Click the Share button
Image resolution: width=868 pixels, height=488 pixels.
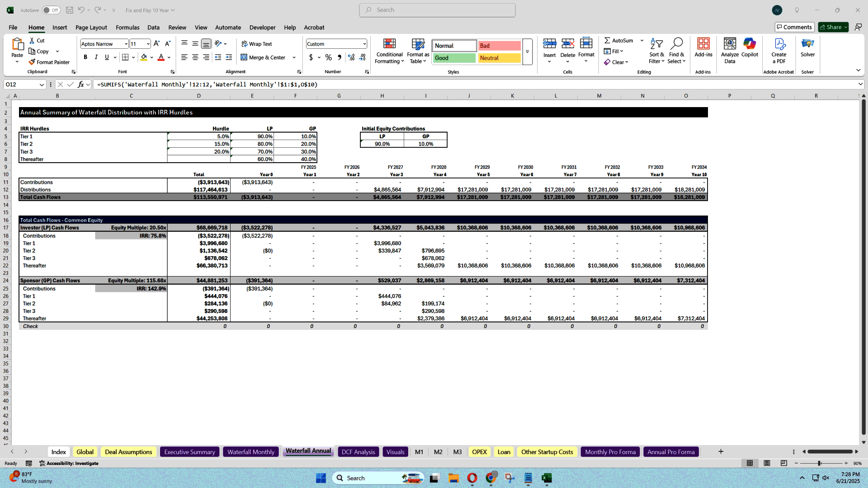(833, 27)
